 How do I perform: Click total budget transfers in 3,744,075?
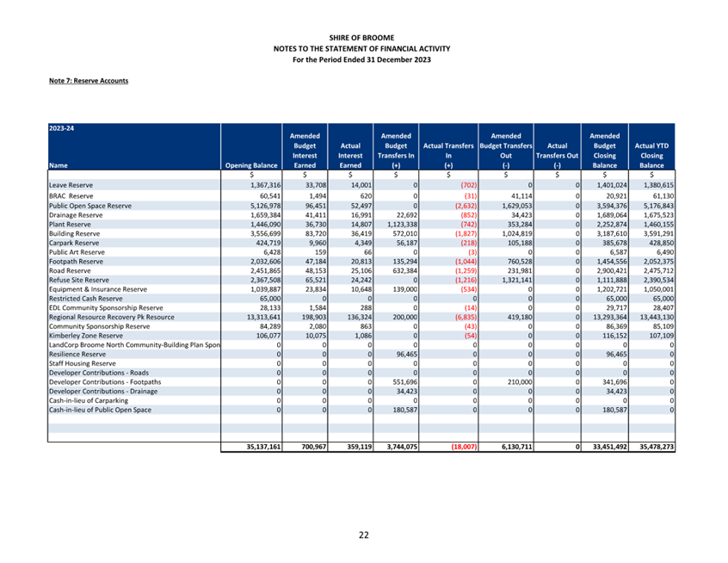402,447
